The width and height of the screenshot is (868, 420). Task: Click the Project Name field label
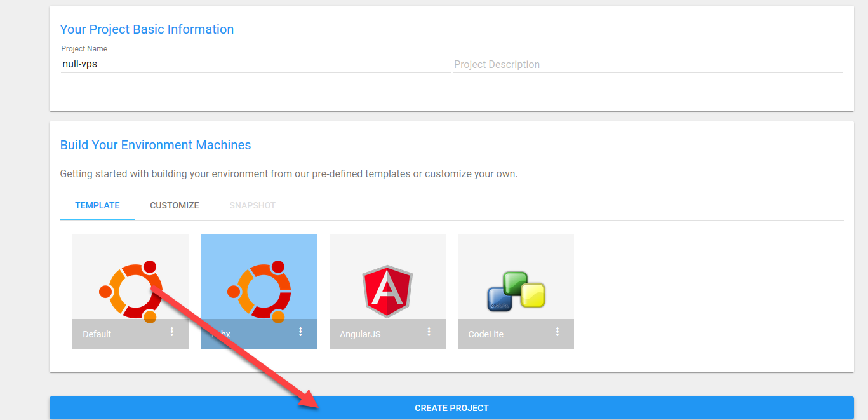tap(84, 49)
